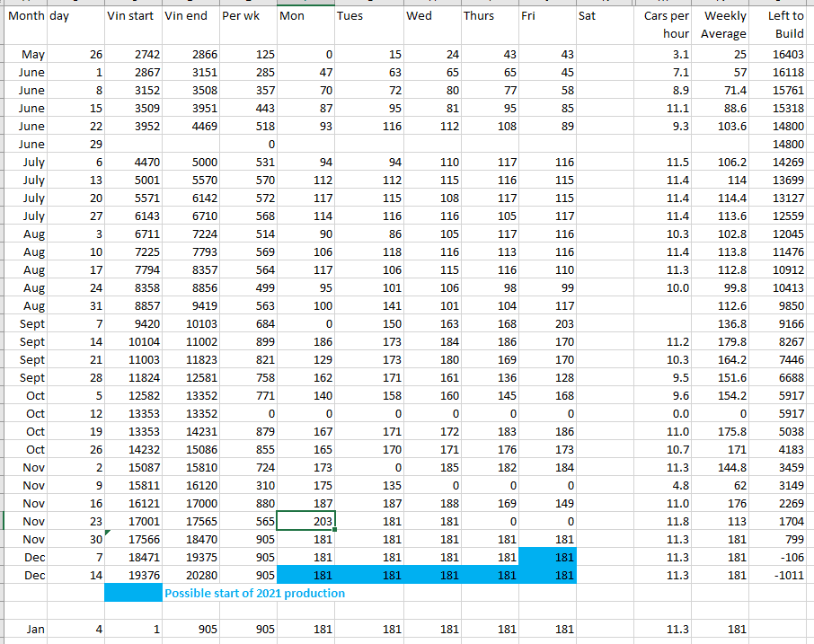Click the Cars per hour cell showing 0.0

click(x=667, y=413)
